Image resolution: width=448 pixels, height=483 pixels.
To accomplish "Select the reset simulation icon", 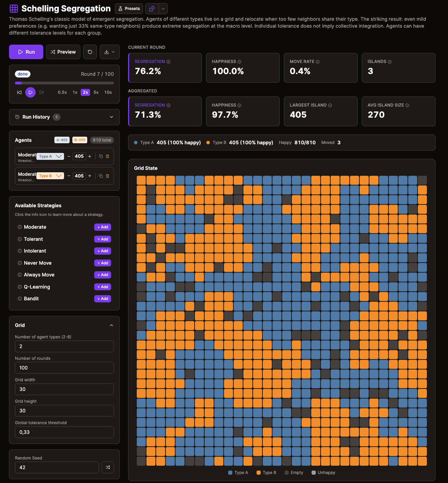I will coord(90,52).
